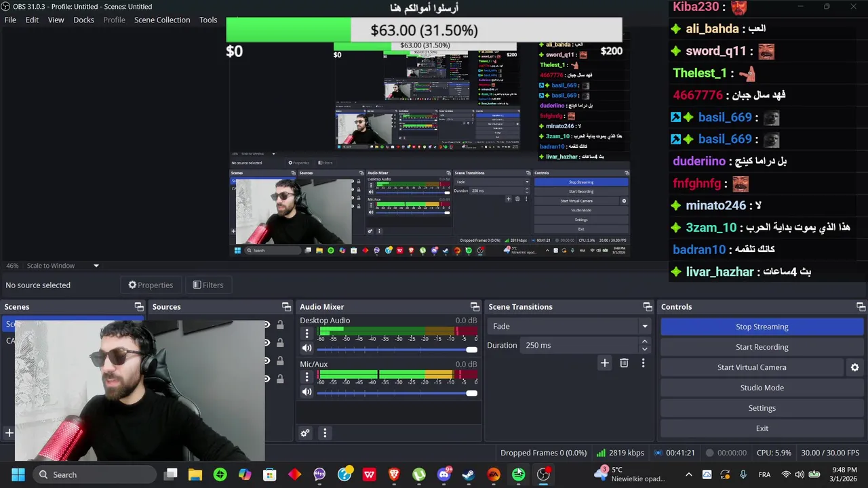Open the weather widget showing 5°C

[631, 474]
